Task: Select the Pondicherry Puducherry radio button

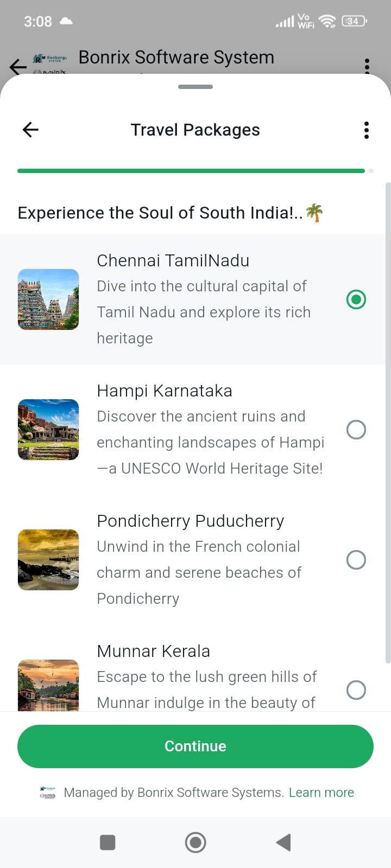Action: 356,560
